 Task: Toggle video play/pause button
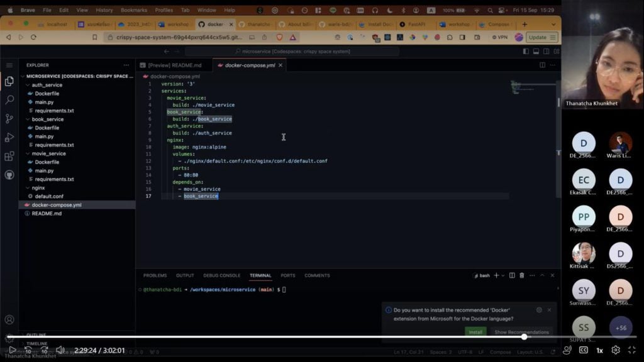12,350
